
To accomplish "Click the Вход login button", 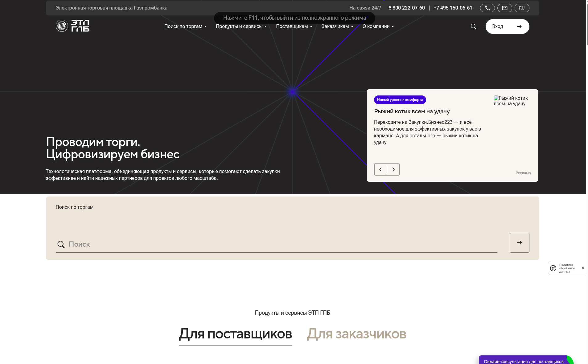I will [x=507, y=26].
